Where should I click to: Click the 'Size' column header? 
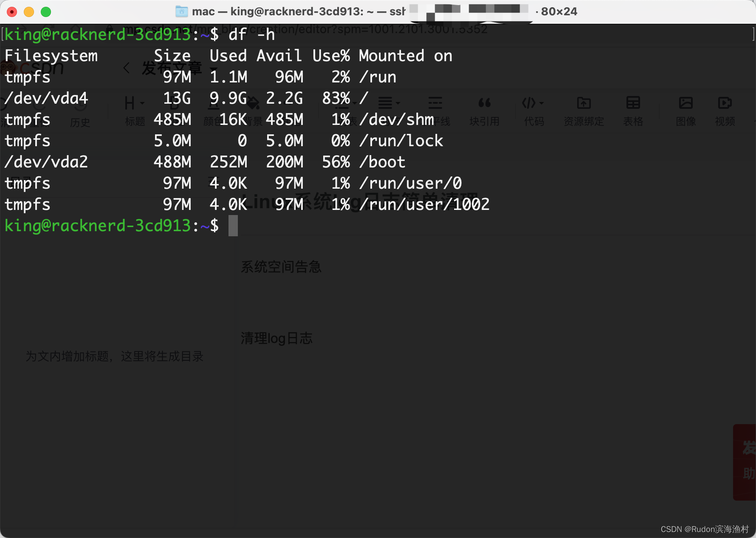[x=172, y=56]
